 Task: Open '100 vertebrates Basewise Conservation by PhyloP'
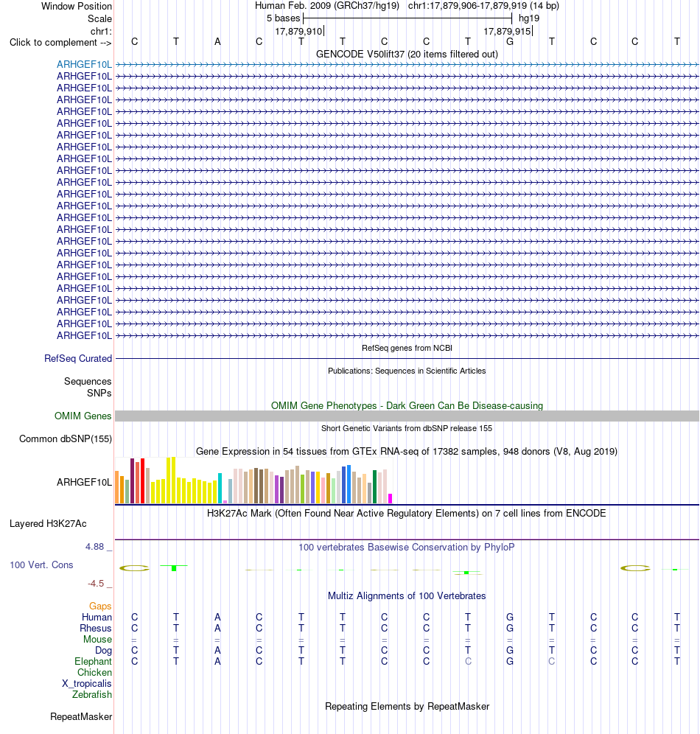coord(407,548)
